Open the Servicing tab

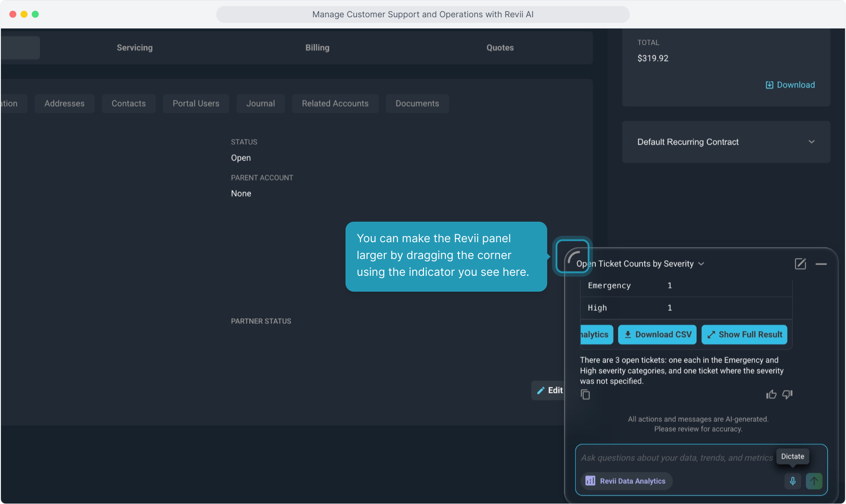(134, 48)
